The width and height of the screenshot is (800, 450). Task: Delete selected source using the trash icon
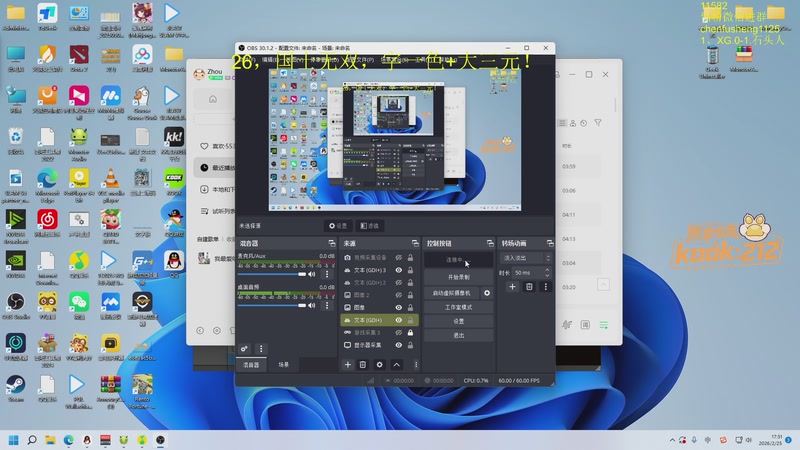(363, 364)
